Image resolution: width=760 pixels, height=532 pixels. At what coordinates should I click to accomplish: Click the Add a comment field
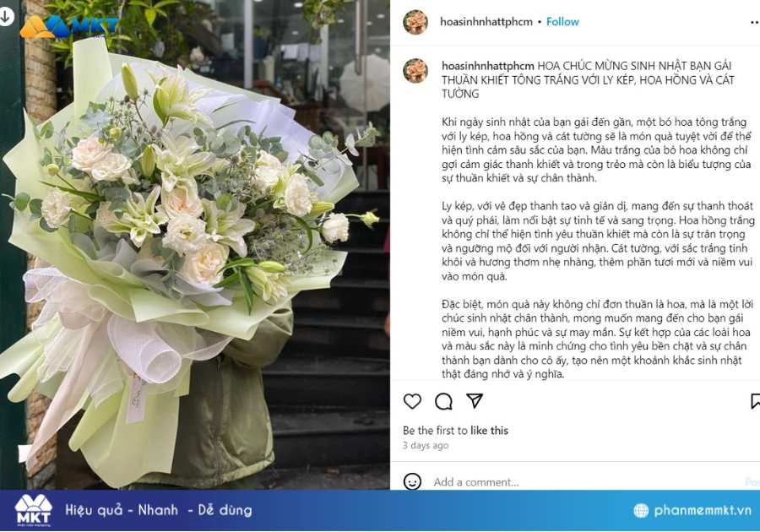tap(587, 482)
